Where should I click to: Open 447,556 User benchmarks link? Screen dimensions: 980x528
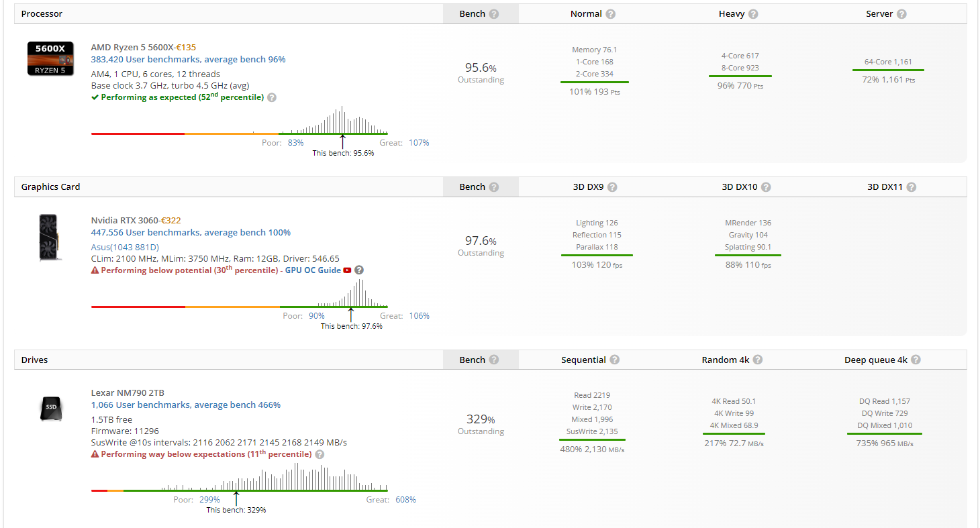[x=191, y=233]
